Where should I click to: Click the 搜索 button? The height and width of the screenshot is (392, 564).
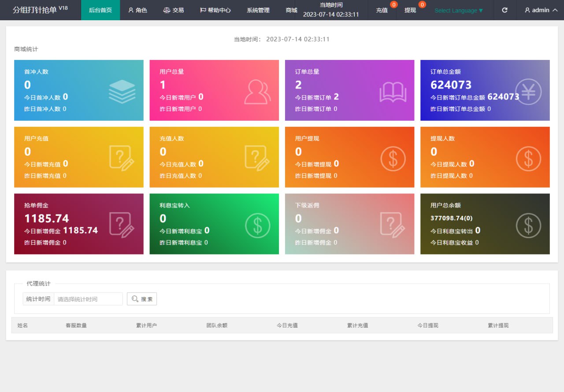click(142, 299)
